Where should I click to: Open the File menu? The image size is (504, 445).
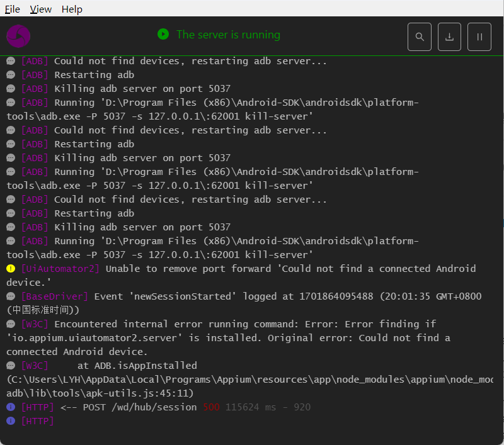[12, 9]
